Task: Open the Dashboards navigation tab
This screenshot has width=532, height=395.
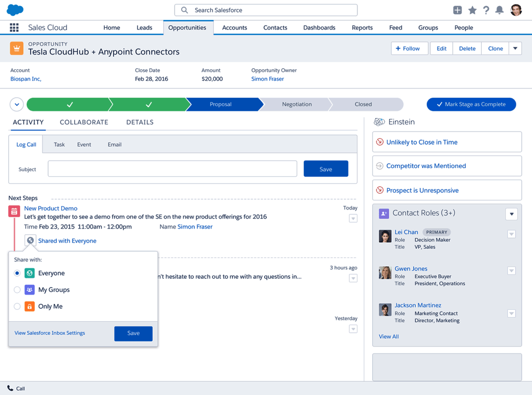Action: tap(319, 27)
